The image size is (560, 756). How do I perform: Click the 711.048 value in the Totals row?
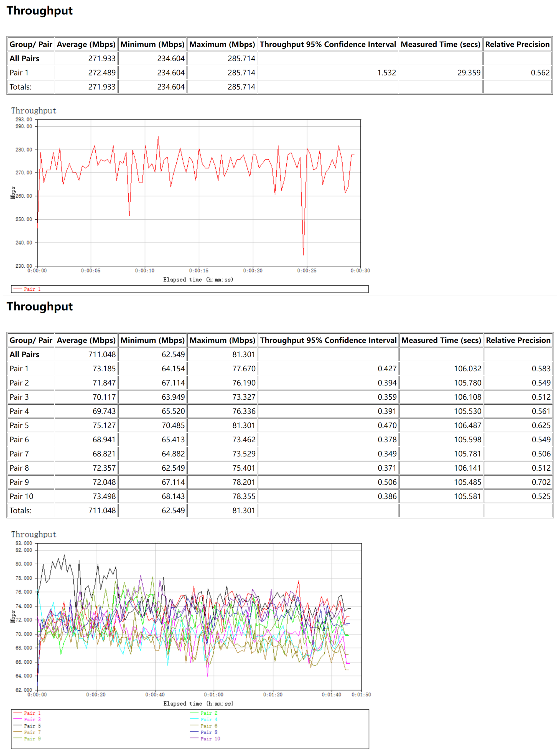click(x=102, y=510)
